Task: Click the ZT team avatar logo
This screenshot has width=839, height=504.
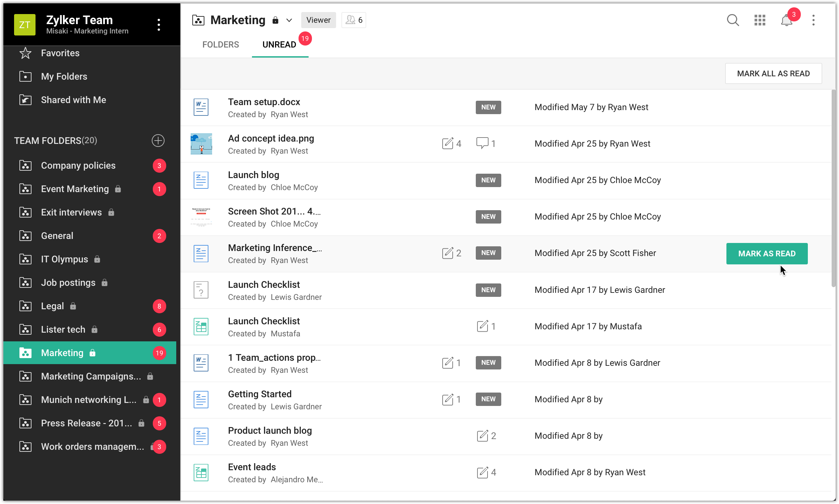Action: [x=24, y=24]
